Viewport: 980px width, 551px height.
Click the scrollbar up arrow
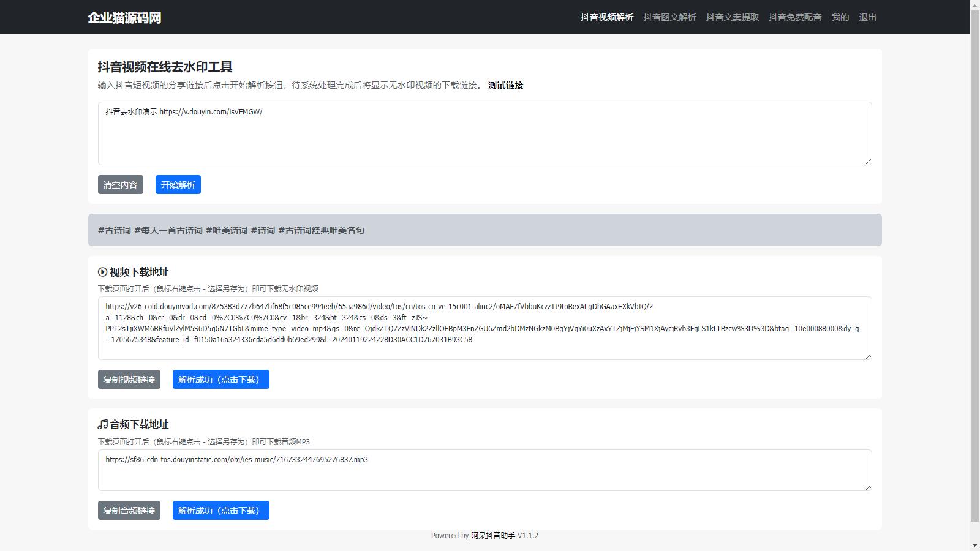pos(974,5)
